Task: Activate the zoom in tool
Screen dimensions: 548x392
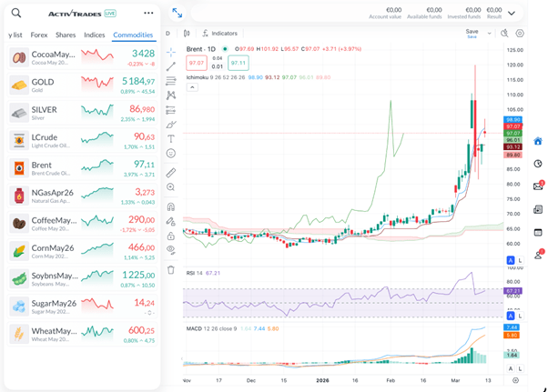Action: [x=171, y=187]
